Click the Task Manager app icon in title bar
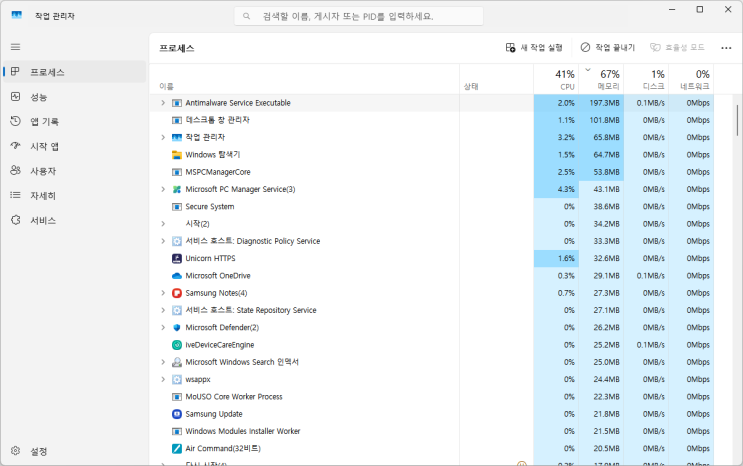The height and width of the screenshot is (466, 743). click(17, 15)
